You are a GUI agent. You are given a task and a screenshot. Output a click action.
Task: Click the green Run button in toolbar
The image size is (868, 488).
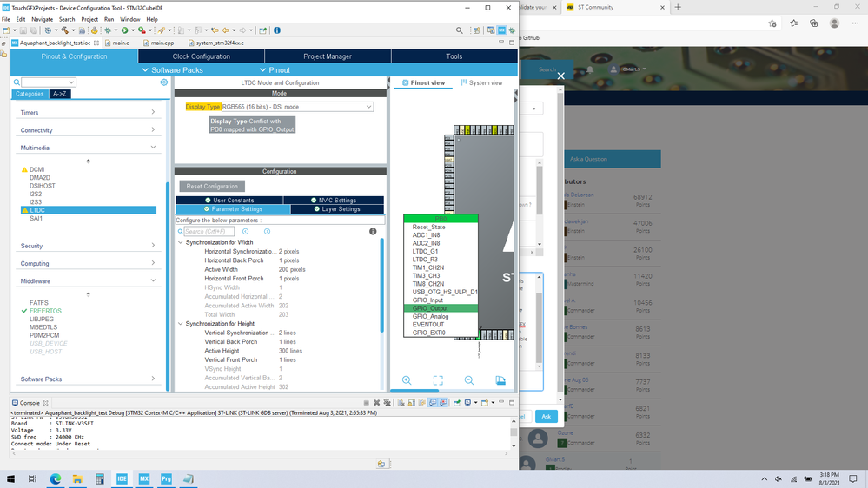pos(124,30)
